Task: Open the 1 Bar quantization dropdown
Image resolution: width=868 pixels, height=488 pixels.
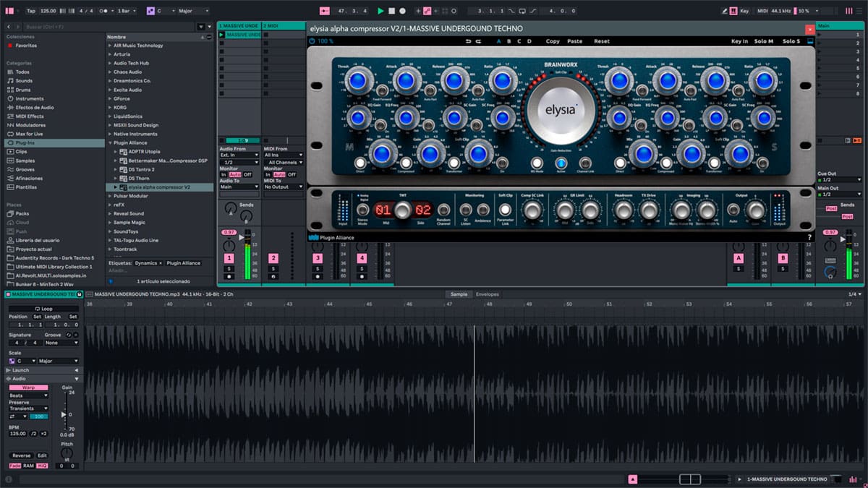Action: click(x=128, y=11)
